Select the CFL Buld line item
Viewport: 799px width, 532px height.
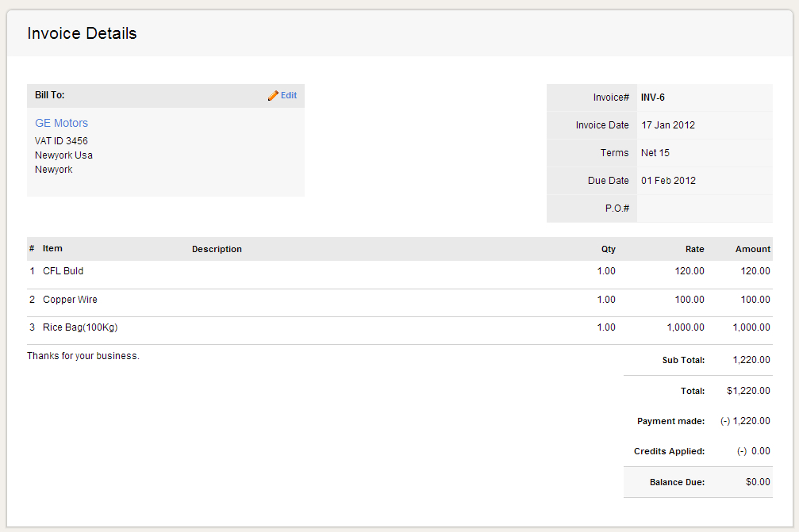[63, 271]
